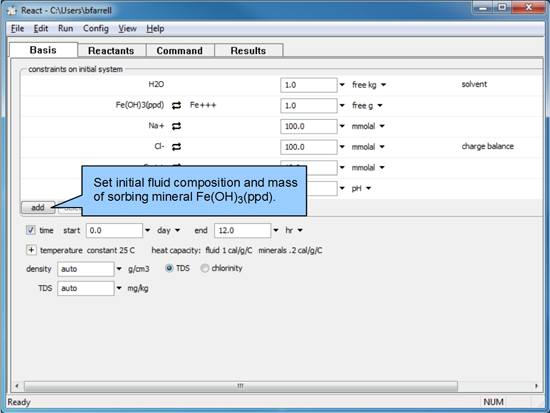
Task: Click the React app icon in title bar
Action: pyautogui.click(x=12, y=11)
